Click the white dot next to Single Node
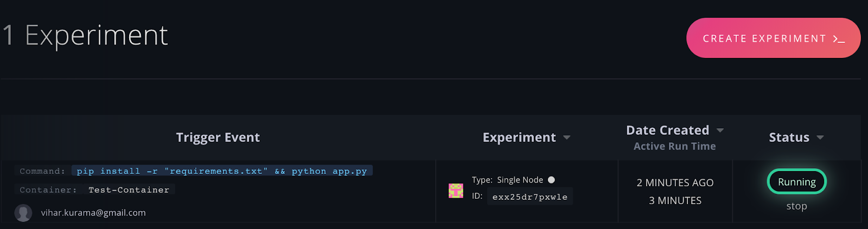 (551, 180)
